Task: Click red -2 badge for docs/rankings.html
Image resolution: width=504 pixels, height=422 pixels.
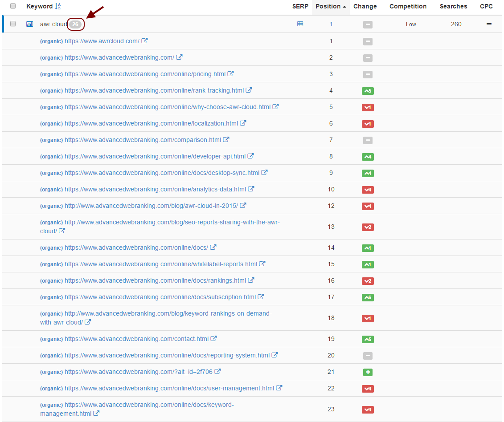Action: pos(368,281)
